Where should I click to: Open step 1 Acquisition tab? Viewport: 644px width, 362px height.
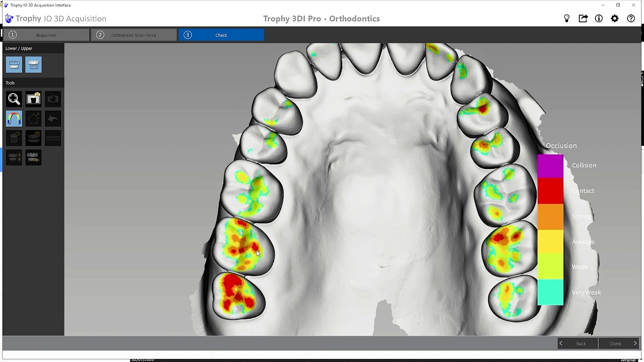pos(46,35)
